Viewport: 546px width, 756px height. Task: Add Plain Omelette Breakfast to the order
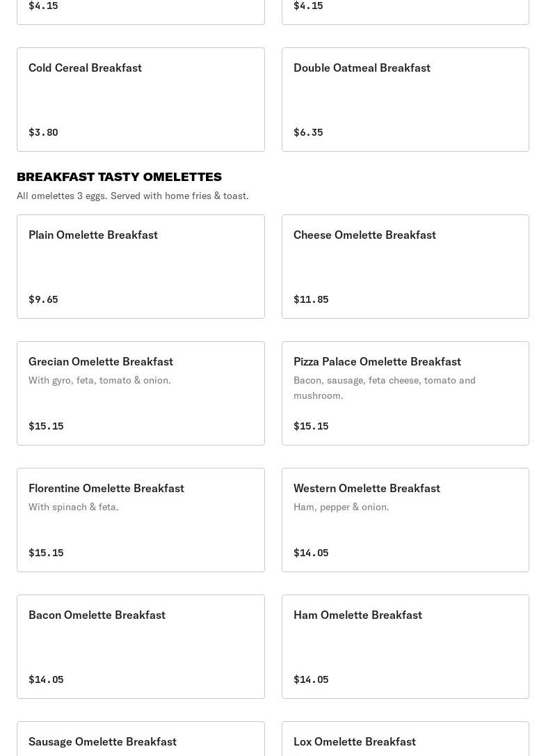(140, 266)
